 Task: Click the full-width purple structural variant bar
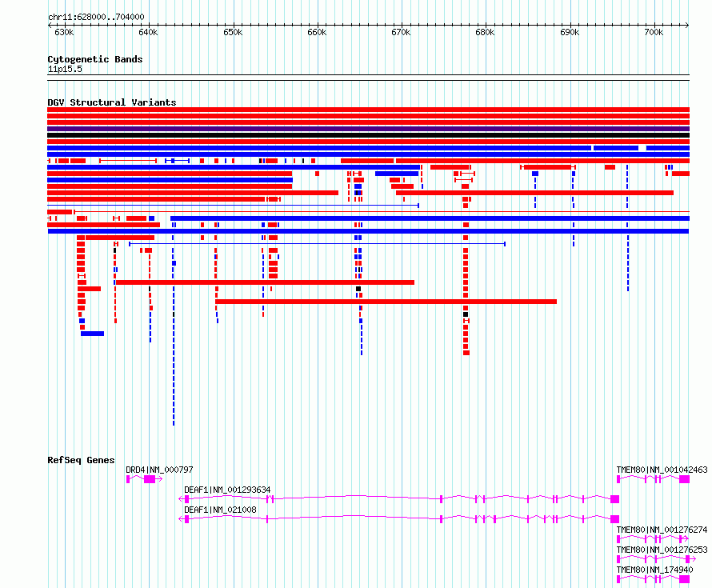(368, 129)
